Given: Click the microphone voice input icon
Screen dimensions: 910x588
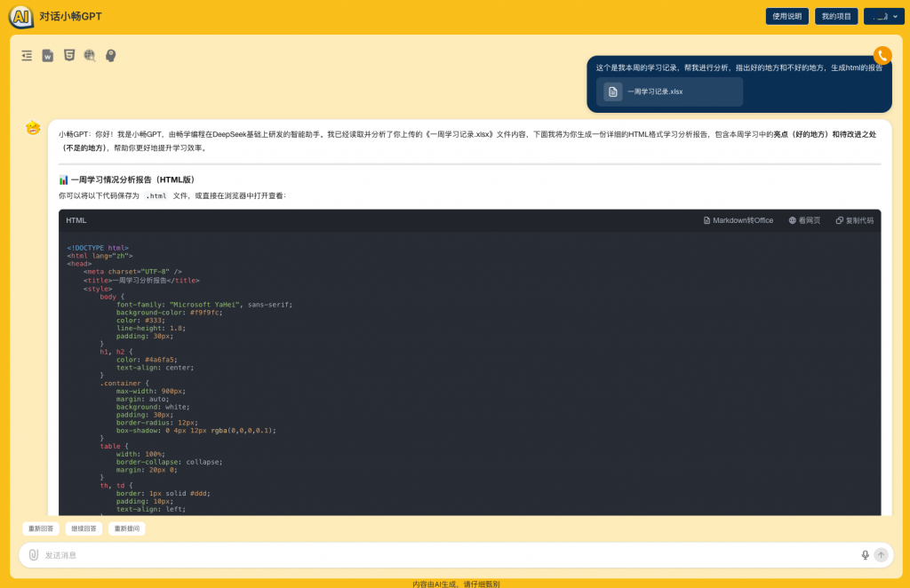Looking at the screenshot, I should click(x=865, y=555).
